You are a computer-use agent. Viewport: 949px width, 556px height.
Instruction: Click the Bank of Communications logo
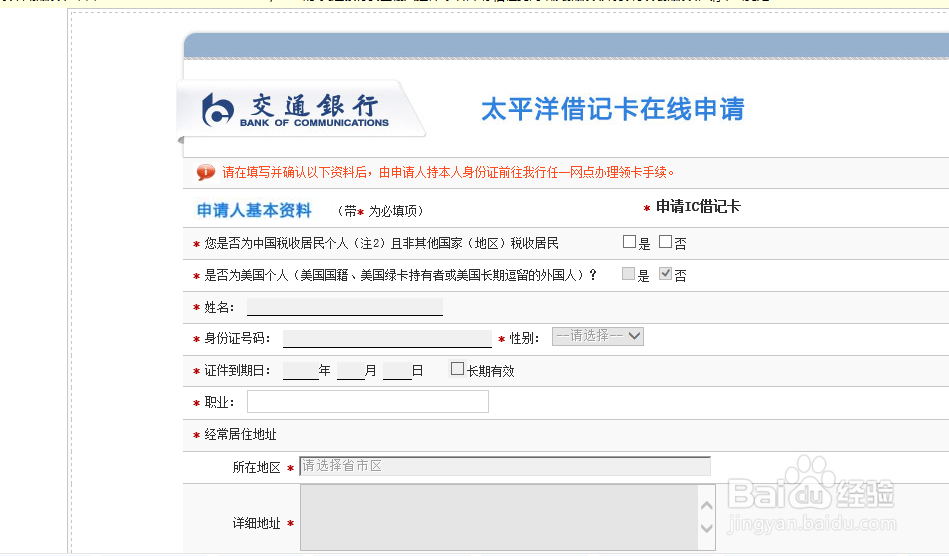coord(295,110)
